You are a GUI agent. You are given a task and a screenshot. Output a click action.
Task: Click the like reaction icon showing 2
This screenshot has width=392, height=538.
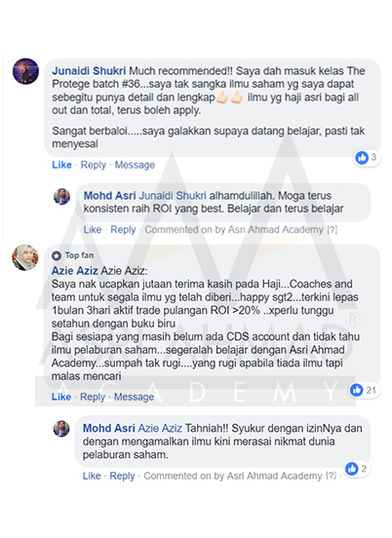pyautogui.click(x=351, y=469)
